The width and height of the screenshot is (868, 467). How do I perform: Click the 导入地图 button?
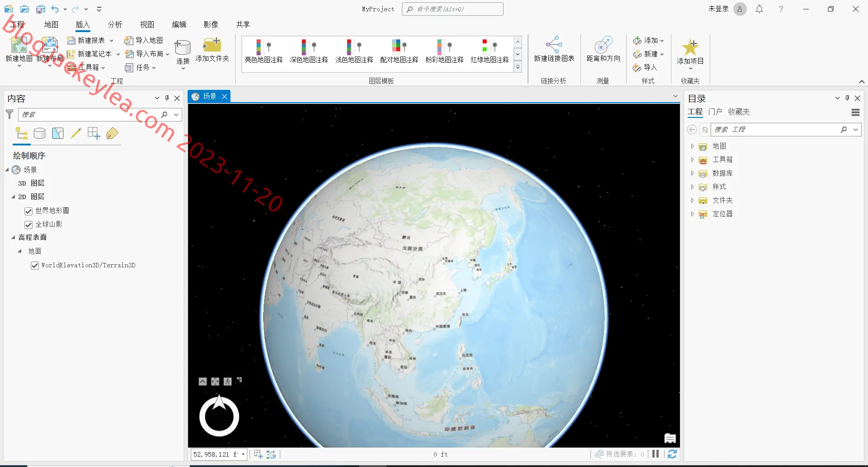[144, 40]
